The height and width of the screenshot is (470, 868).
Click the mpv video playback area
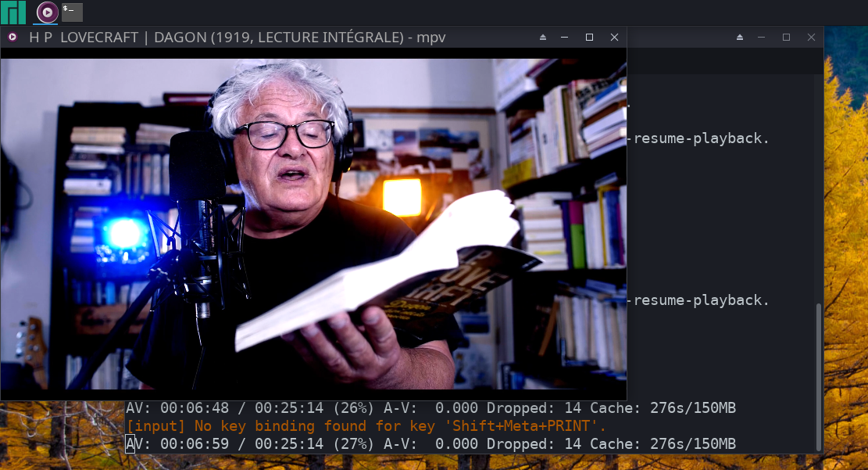[313, 227]
